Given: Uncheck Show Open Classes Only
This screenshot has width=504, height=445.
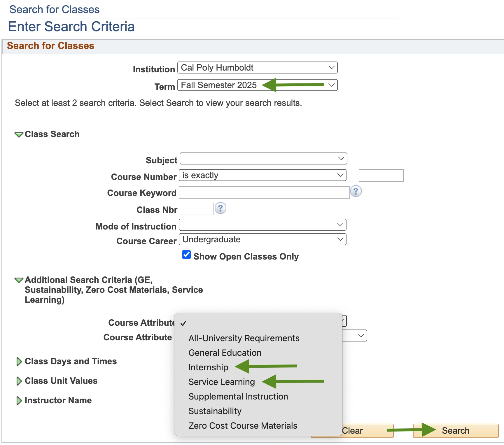Looking at the screenshot, I should click(186, 255).
